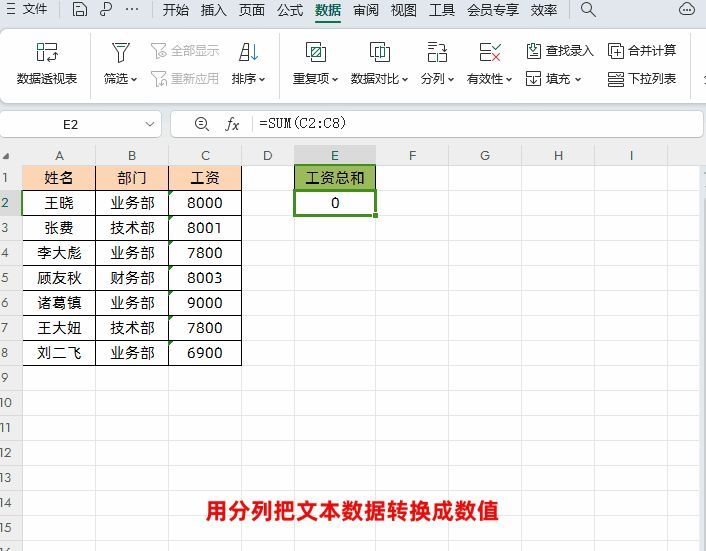Screen dimensions: 706x551
Task: Select cell containing 诸葛镇
Action: coord(59,303)
